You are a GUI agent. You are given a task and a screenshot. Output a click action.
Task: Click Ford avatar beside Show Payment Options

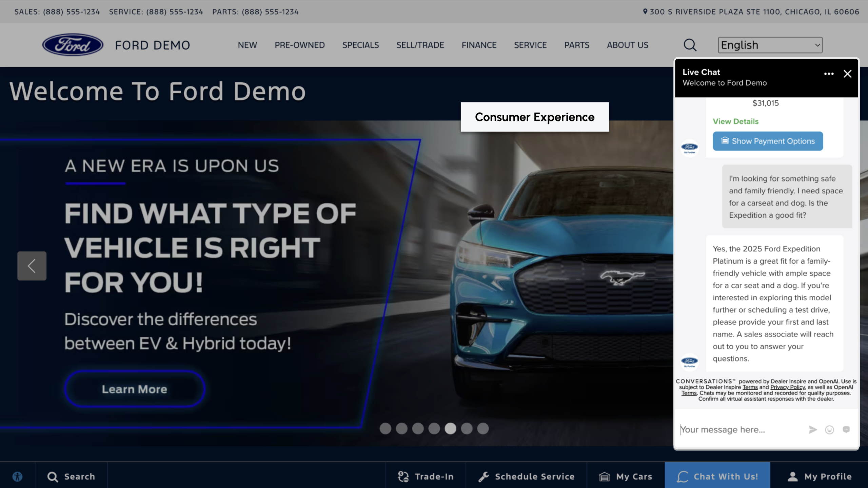[x=690, y=148]
